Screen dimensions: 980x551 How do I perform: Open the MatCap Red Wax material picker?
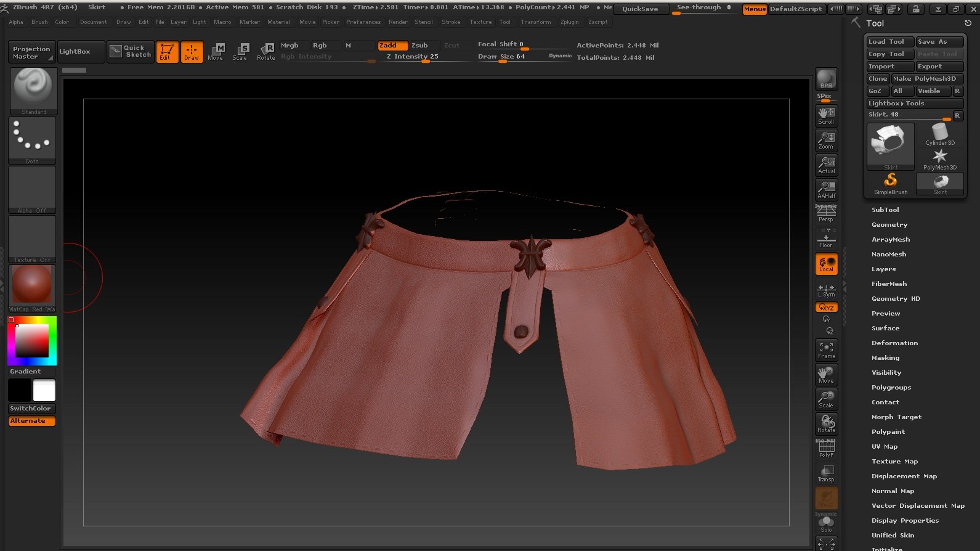[32, 288]
